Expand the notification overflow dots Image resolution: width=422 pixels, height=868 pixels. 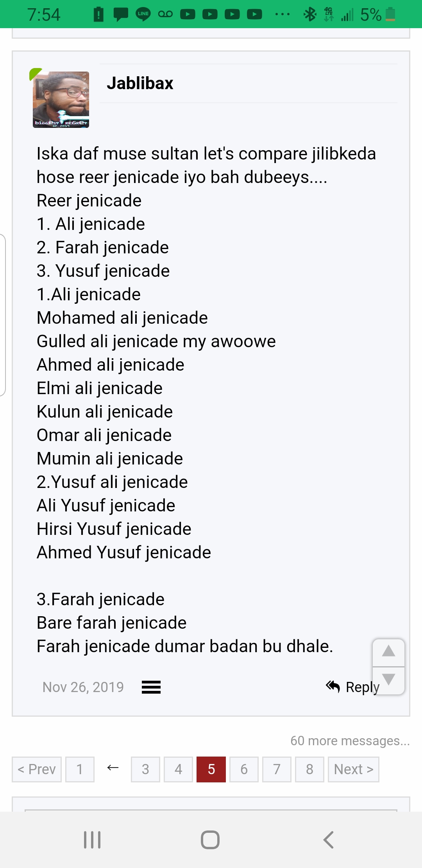[x=282, y=14]
